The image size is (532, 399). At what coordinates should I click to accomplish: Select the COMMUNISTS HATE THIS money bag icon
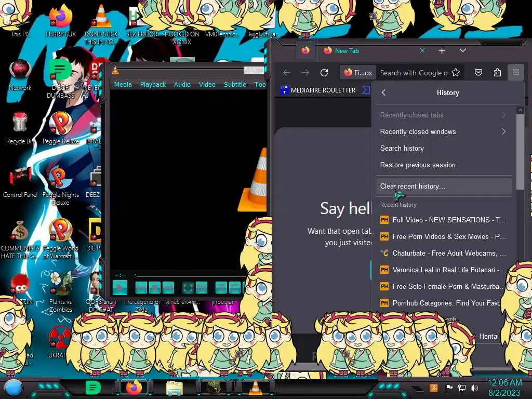coord(20,240)
